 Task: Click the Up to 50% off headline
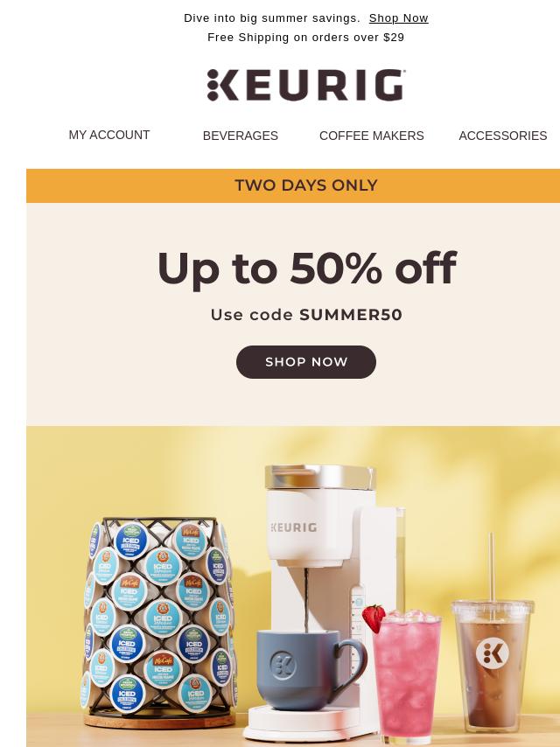pos(307,269)
